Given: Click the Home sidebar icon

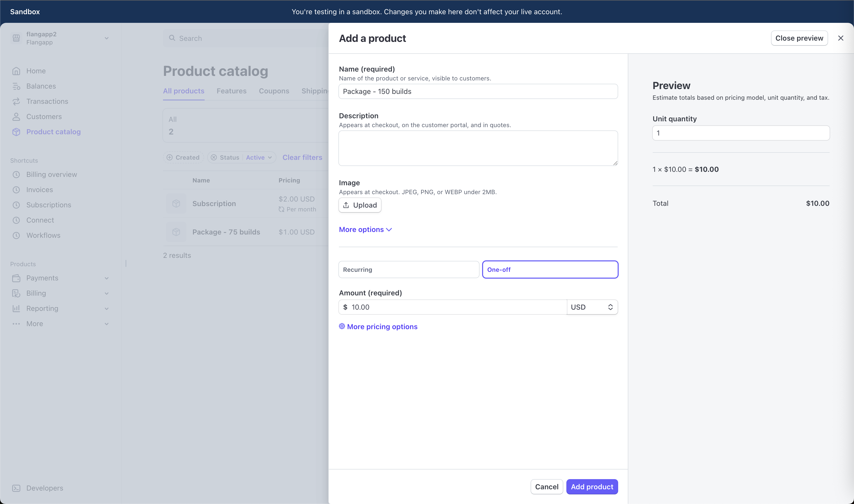Looking at the screenshot, I should (16, 71).
